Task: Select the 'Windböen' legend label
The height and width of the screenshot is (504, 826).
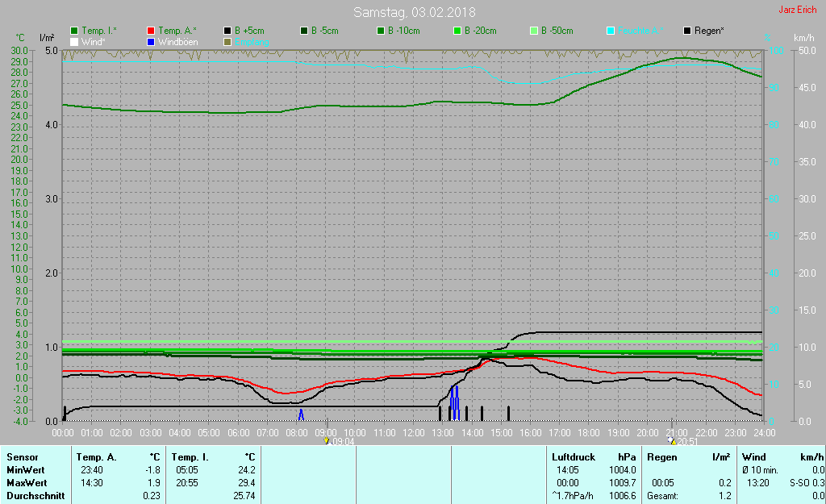Action: (x=178, y=42)
